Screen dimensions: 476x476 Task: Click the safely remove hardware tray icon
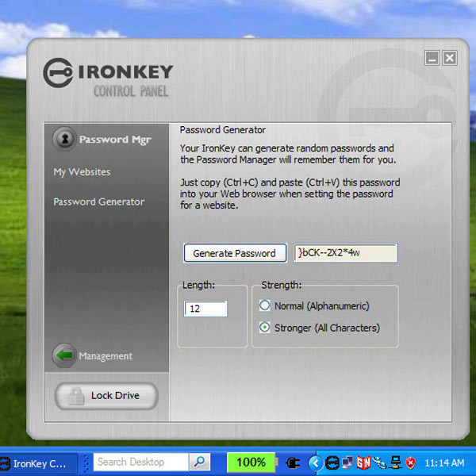pos(379,463)
